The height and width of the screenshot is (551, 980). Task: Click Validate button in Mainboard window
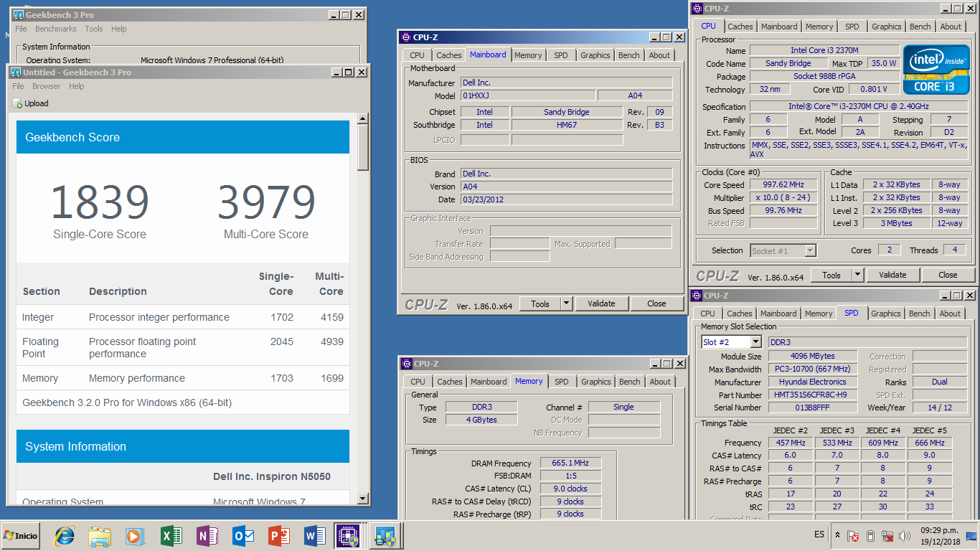[601, 303]
